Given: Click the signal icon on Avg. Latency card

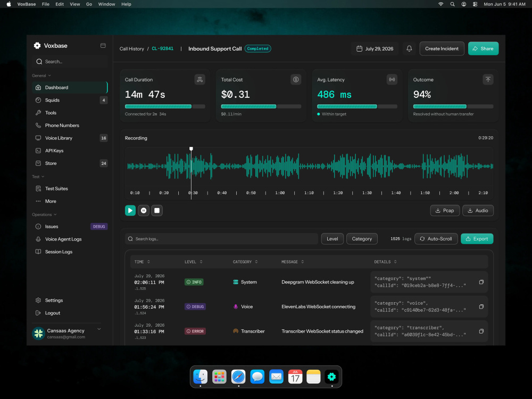Looking at the screenshot, I should [x=392, y=80].
